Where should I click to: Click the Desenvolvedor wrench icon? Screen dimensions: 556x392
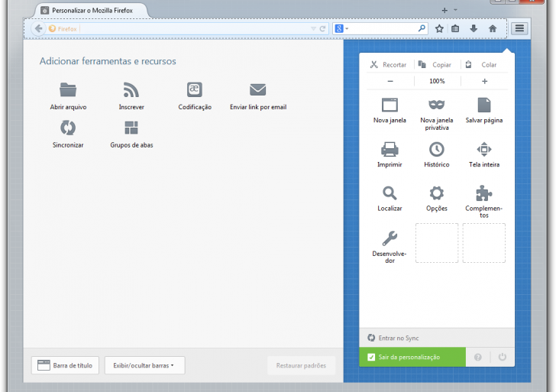390,238
